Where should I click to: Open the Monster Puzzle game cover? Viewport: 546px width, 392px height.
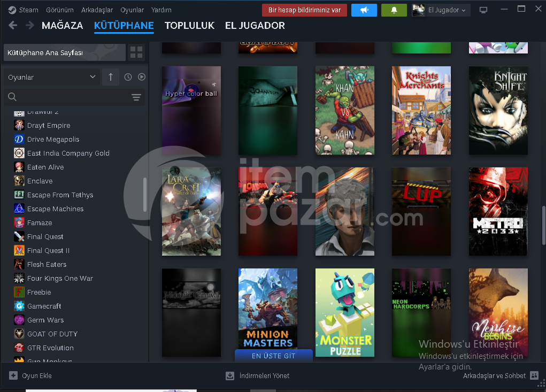click(x=345, y=312)
